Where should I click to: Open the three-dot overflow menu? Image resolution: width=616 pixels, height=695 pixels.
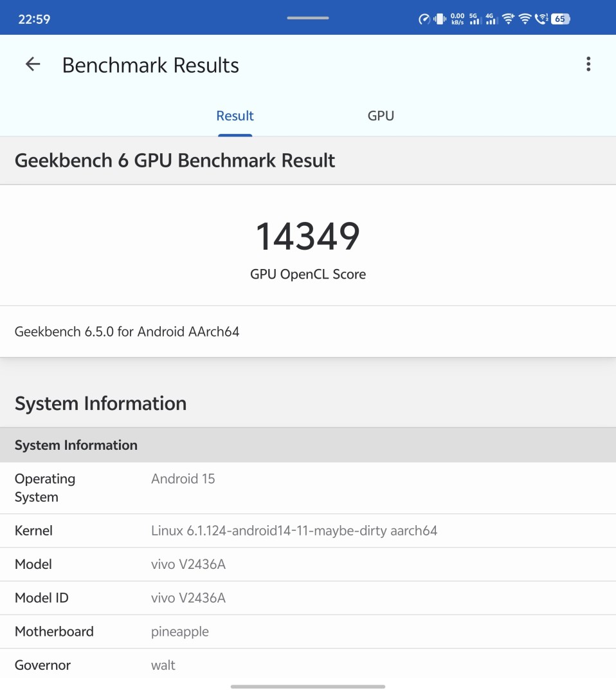[588, 64]
